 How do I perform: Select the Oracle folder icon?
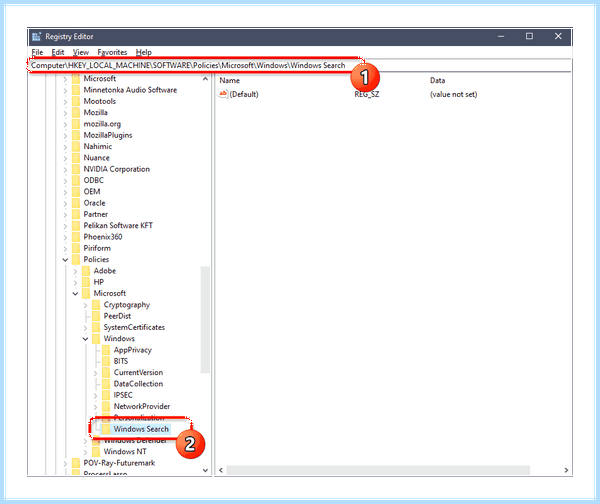pyautogui.click(x=76, y=203)
